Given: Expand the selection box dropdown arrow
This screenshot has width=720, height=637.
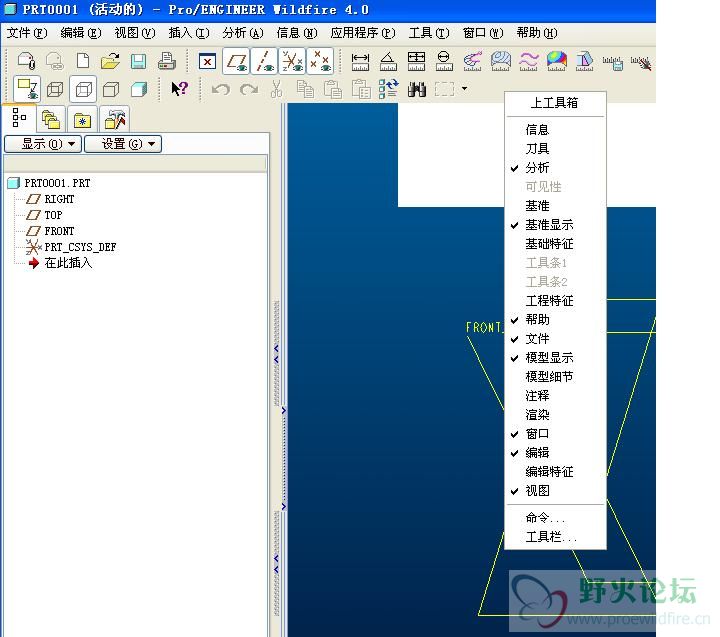Looking at the screenshot, I should (465, 88).
